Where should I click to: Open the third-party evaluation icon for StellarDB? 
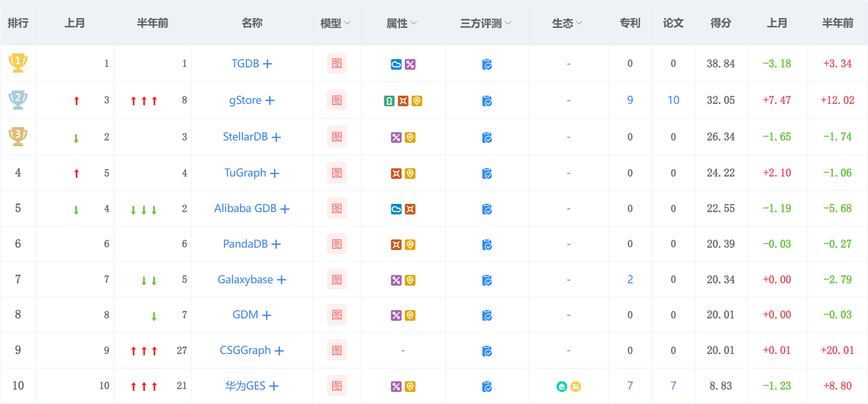tap(487, 138)
